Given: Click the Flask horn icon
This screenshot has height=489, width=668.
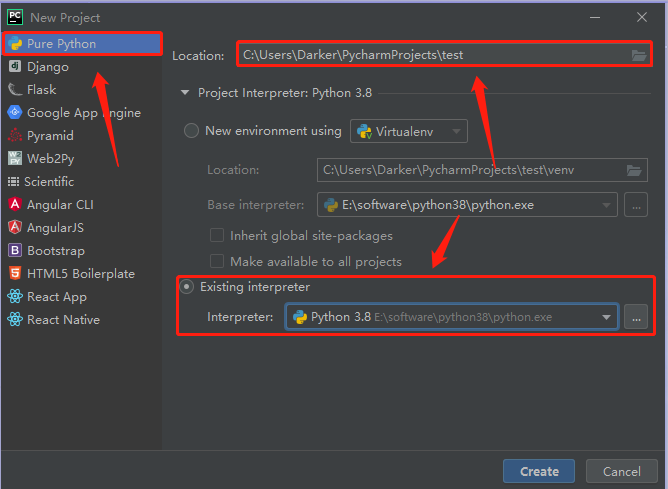Looking at the screenshot, I should point(15,89).
